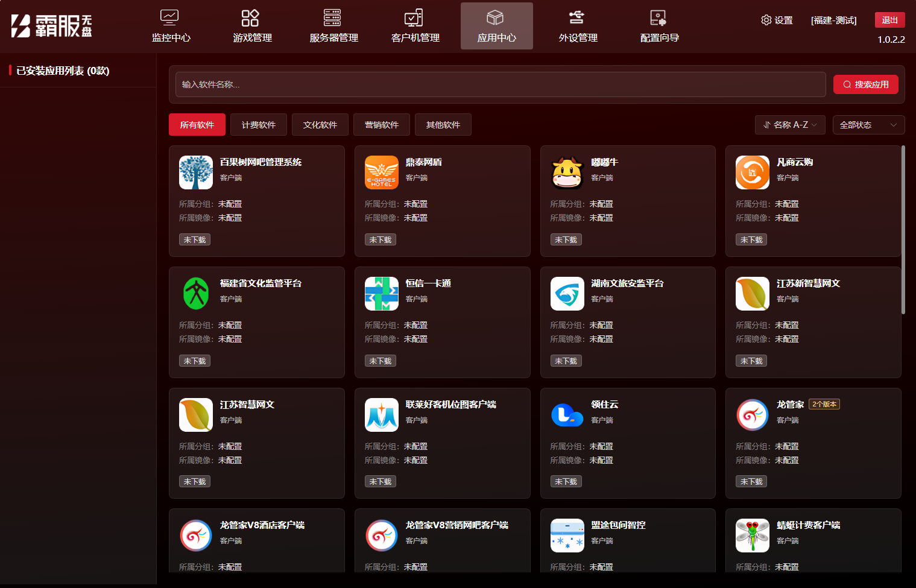The height and width of the screenshot is (588, 916).
Task: Click 联莱好客机位图客户端 app icon
Action: (382, 415)
